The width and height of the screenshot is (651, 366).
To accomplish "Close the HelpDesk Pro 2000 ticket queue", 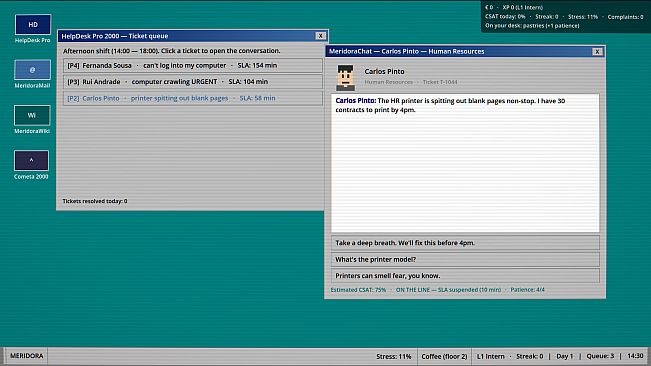I will pyautogui.click(x=321, y=36).
